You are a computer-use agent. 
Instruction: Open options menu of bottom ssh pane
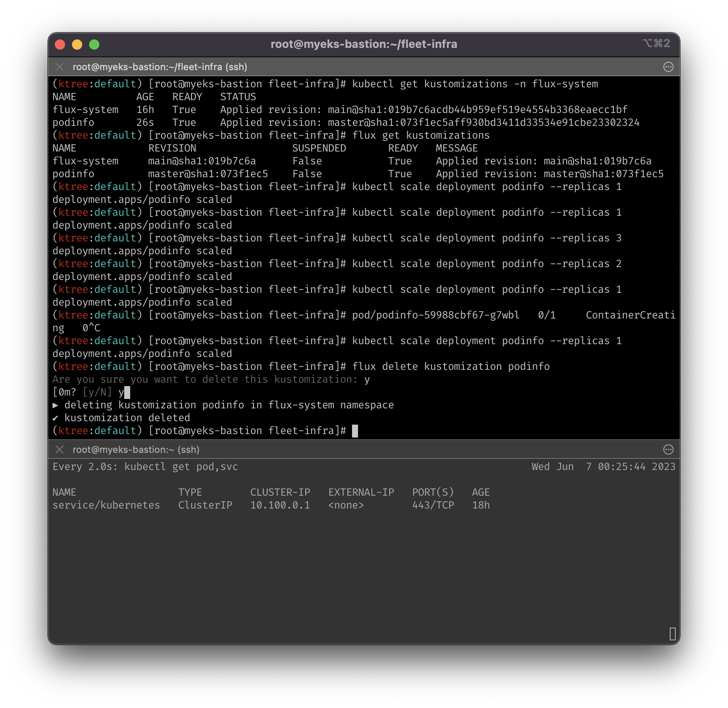tap(668, 449)
